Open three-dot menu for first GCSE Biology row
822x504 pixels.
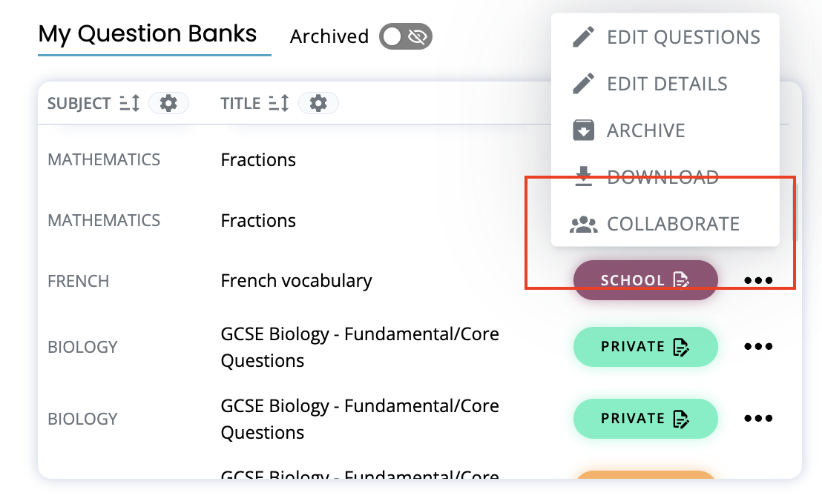(758, 346)
